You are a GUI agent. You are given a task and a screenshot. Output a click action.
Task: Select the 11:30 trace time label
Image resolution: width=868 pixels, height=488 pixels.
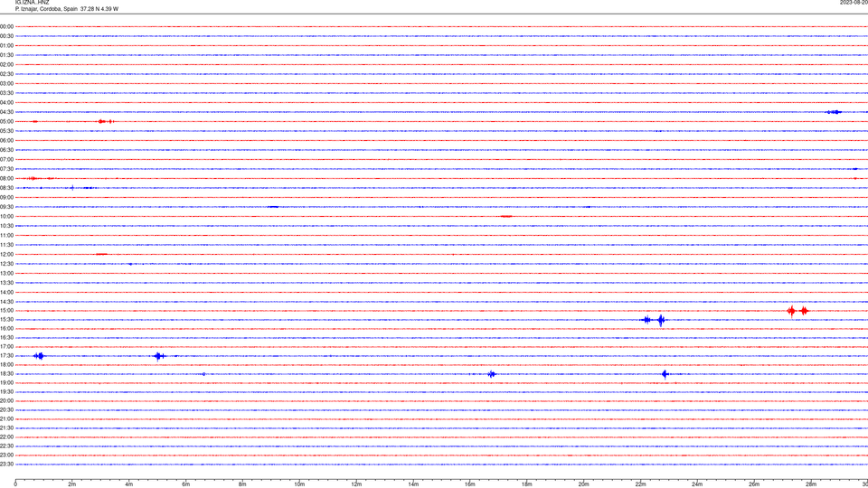click(x=6, y=245)
